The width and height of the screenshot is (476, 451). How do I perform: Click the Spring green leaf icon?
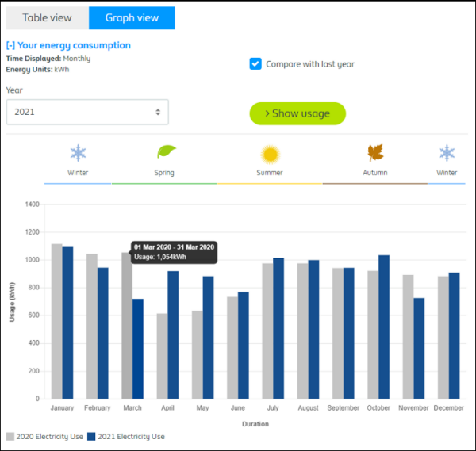tap(165, 152)
